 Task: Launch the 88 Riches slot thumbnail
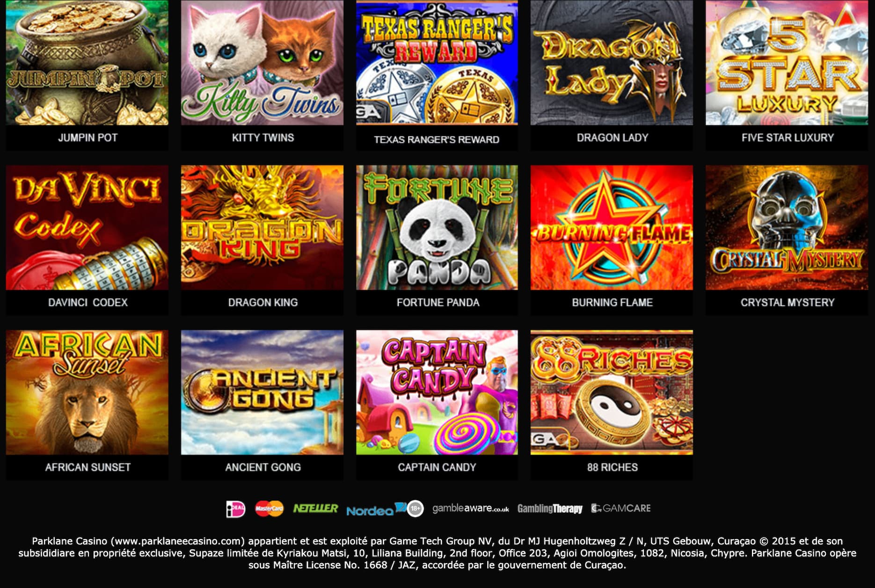612,392
